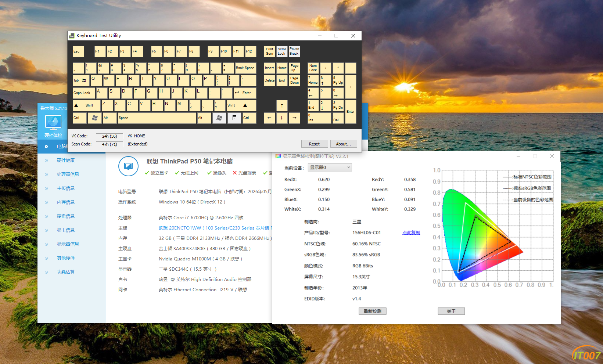Click the Print Scrn key
This screenshot has height=364, width=603.
269,51
